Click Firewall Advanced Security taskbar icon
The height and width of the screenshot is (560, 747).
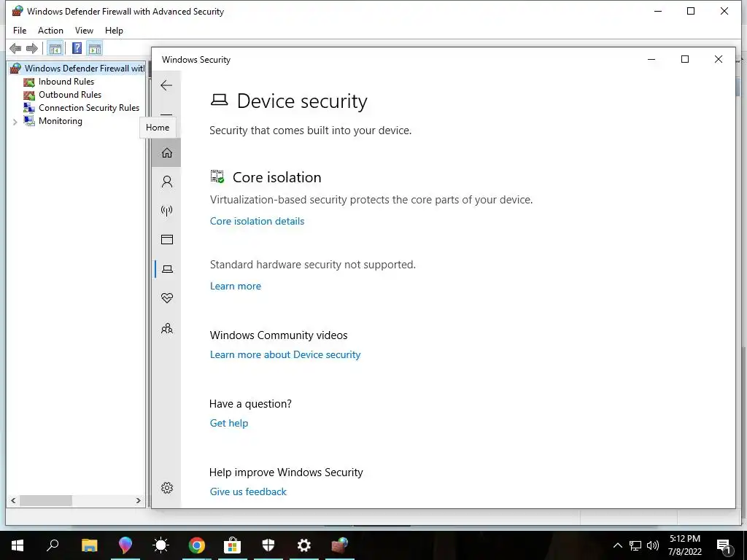tap(340, 545)
